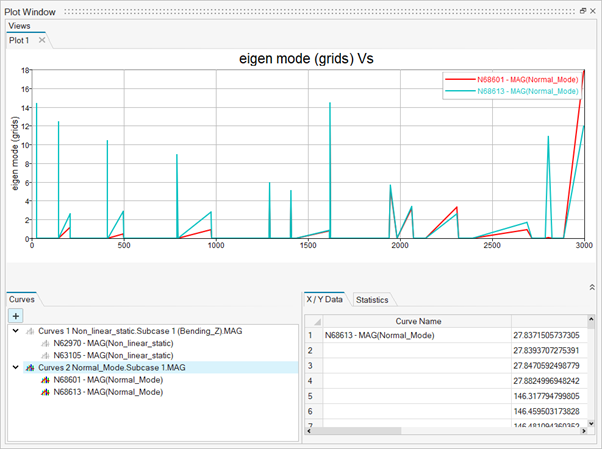Image resolution: width=602 pixels, height=449 pixels.
Task: Collapse the plot area using double chevron
Action: (591, 286)
